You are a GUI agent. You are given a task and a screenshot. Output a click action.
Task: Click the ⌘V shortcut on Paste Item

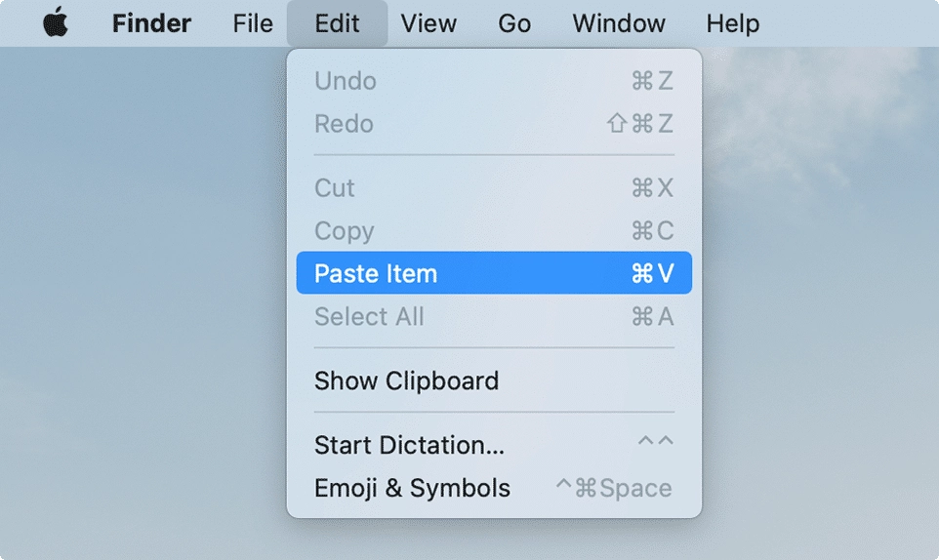652,274
